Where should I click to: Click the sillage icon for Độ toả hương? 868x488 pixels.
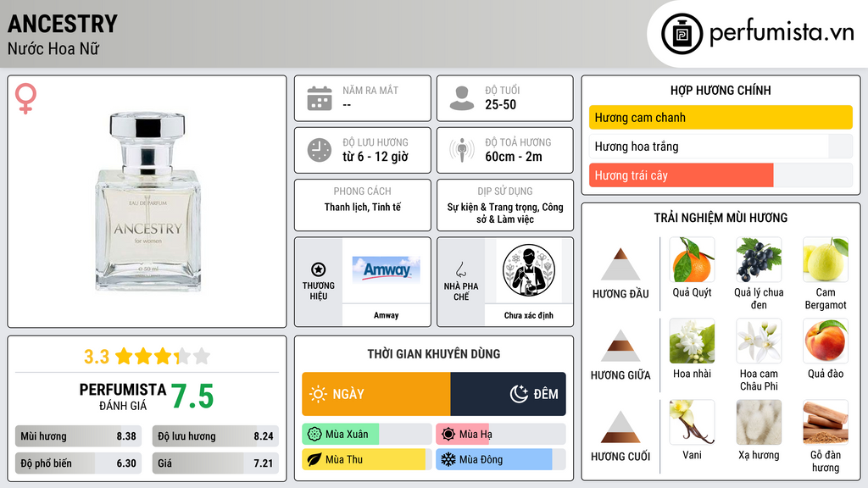(x=462, y=150)
